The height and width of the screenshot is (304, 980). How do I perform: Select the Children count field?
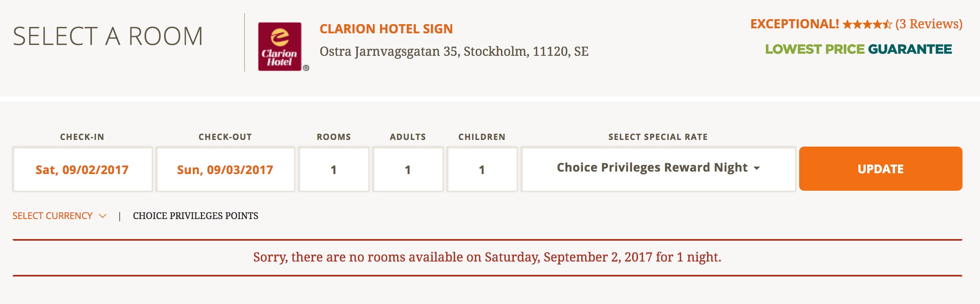coord(482,169)
